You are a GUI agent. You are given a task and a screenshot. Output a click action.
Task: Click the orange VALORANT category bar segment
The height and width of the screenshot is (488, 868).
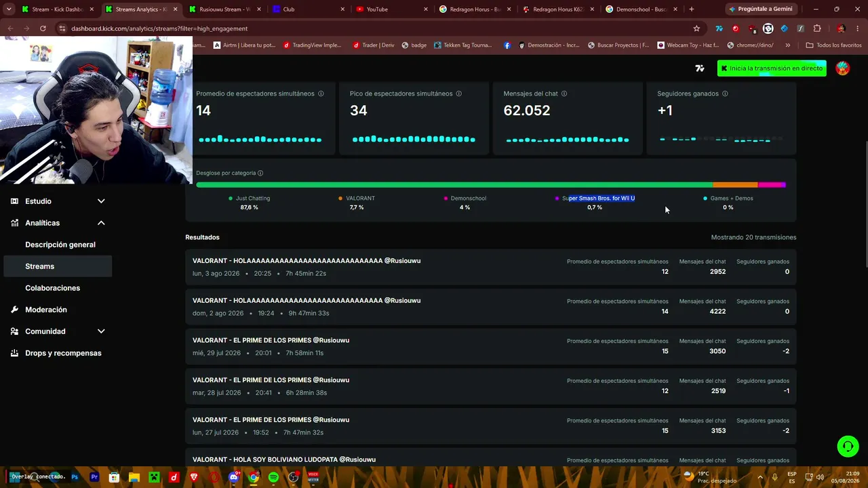click(736, 184)
